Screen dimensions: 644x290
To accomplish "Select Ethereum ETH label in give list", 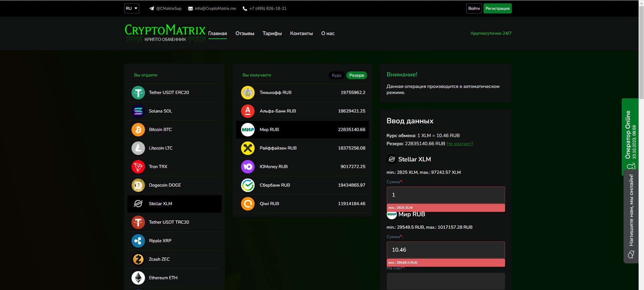I will click(163, 278).
